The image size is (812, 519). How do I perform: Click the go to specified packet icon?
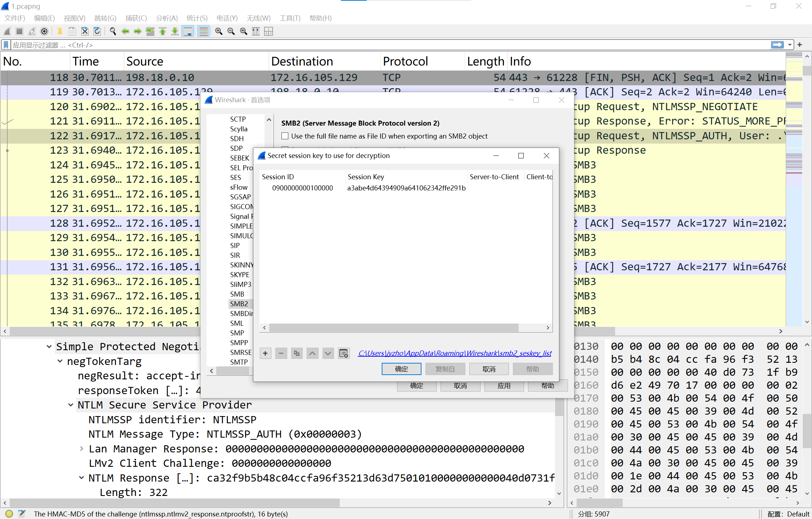[150, 32]
